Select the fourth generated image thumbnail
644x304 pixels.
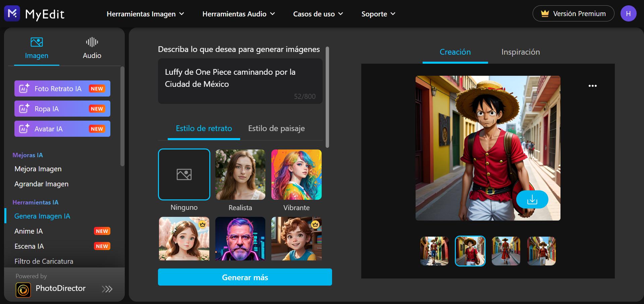click(x=541, y=251)
